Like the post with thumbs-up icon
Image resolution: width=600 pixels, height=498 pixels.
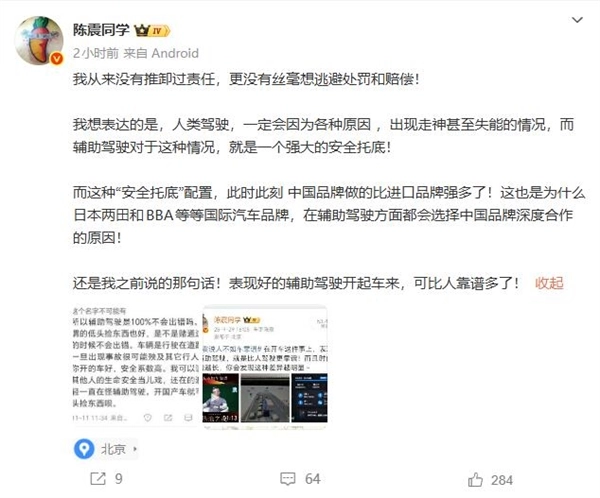[475, 480]
